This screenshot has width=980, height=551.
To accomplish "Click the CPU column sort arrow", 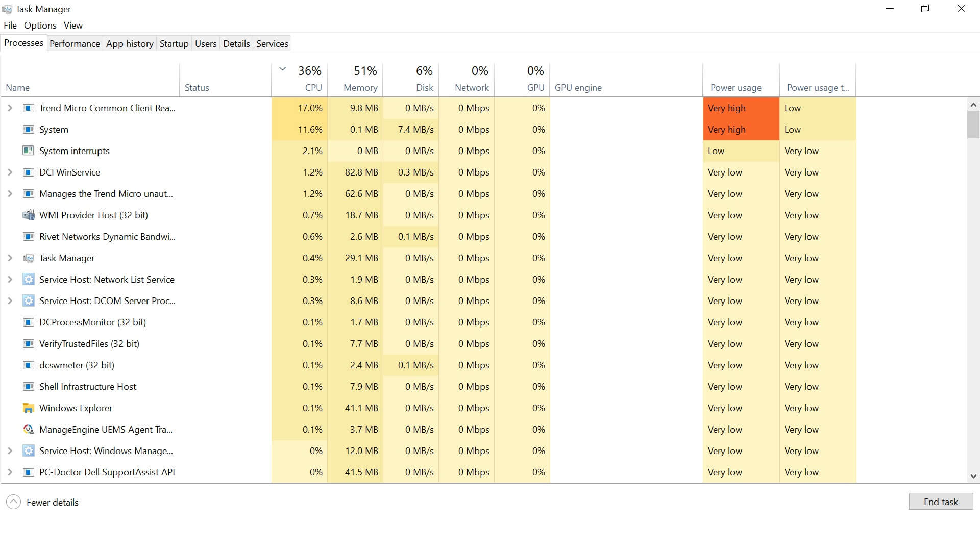I will coord(282,69).
